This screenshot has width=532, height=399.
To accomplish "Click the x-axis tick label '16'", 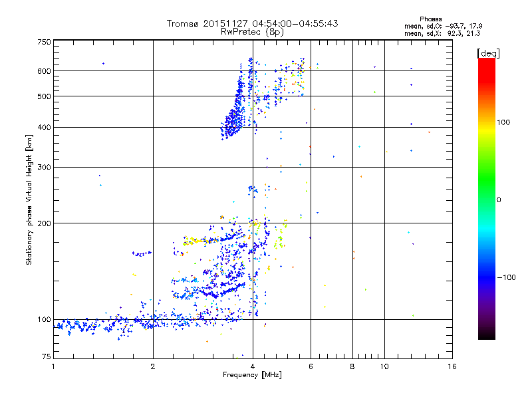I will tap(452, 366).
